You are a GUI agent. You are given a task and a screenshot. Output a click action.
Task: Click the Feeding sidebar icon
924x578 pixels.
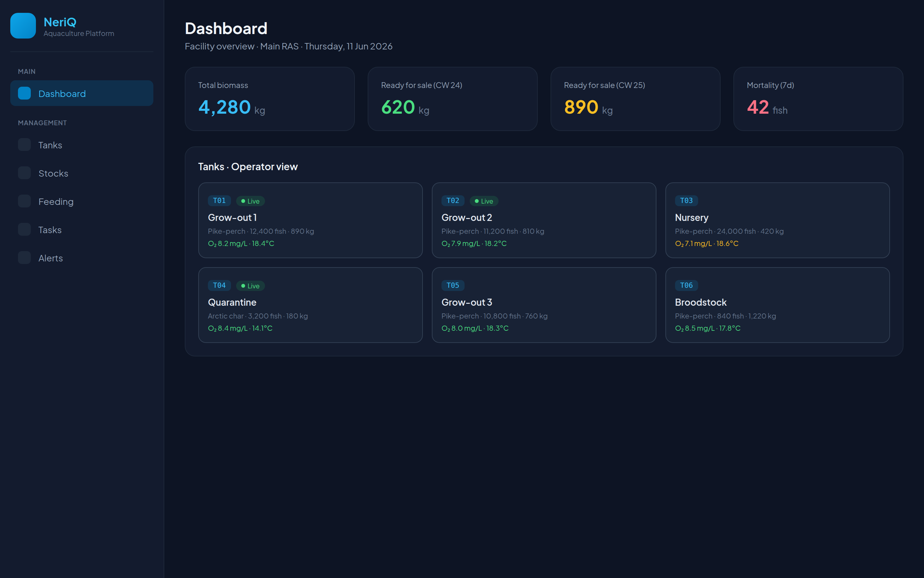24,201
